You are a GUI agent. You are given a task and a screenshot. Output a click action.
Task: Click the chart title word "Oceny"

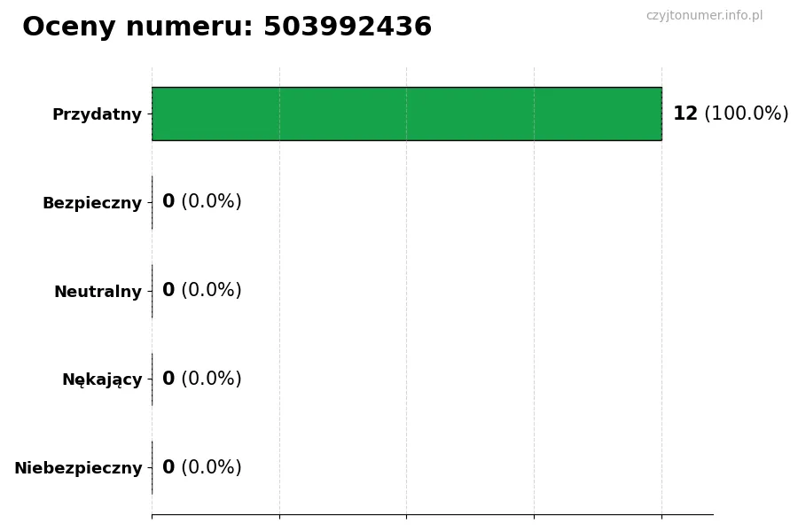click(70, 27)
